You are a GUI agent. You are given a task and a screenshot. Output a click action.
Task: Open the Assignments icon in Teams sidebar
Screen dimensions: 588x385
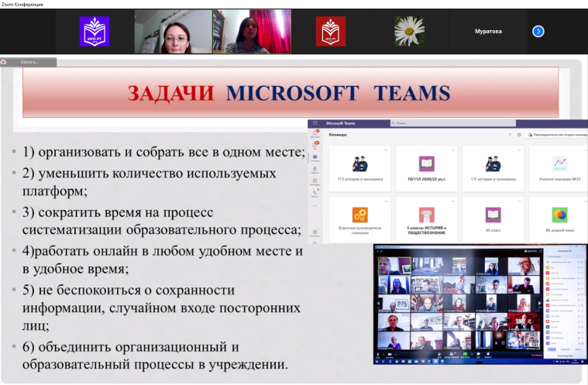315,170
